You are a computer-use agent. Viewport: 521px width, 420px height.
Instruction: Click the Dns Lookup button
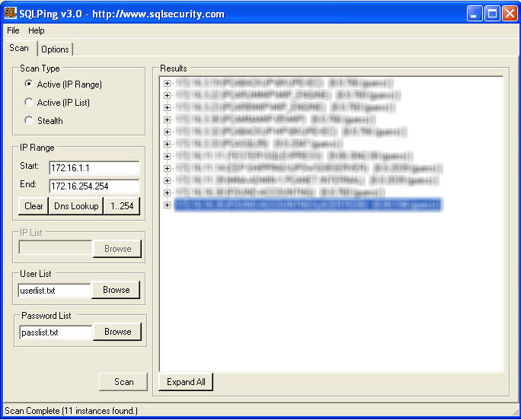(76, 206)
